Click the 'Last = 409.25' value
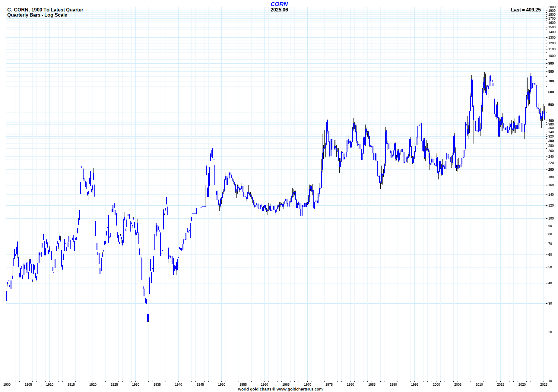558x392 pixels. 526,10
